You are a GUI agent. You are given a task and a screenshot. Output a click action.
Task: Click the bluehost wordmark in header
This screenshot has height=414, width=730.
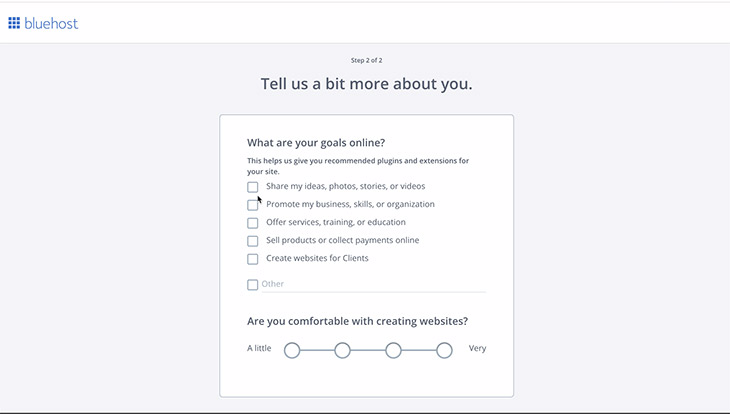[50, 23]
